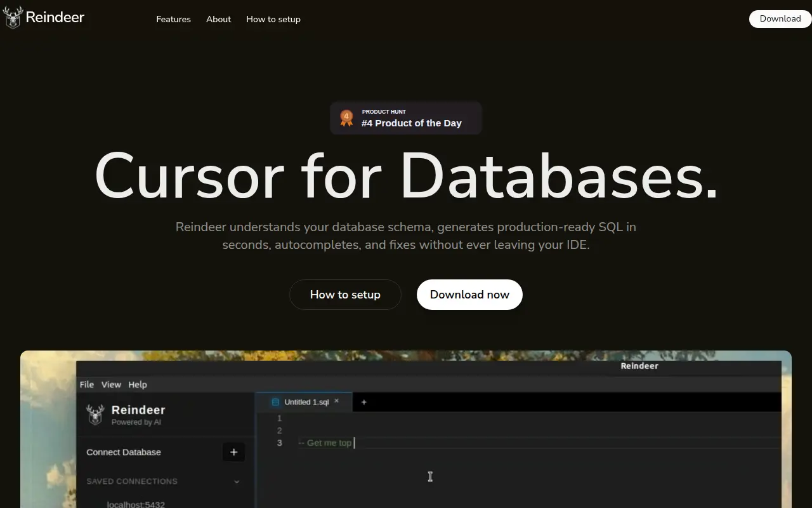Click the Powered by AI subtitle

click(136, 422)
